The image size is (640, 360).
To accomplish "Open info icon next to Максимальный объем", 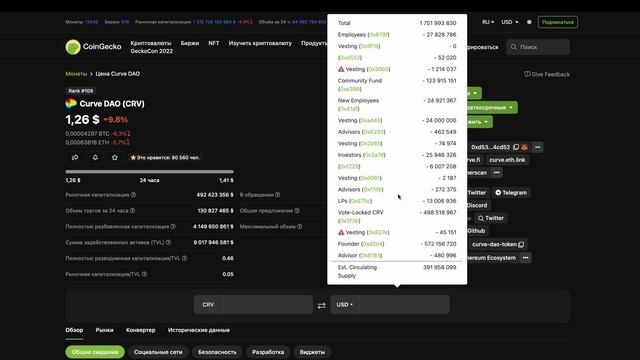I will [x=300, y=227].
